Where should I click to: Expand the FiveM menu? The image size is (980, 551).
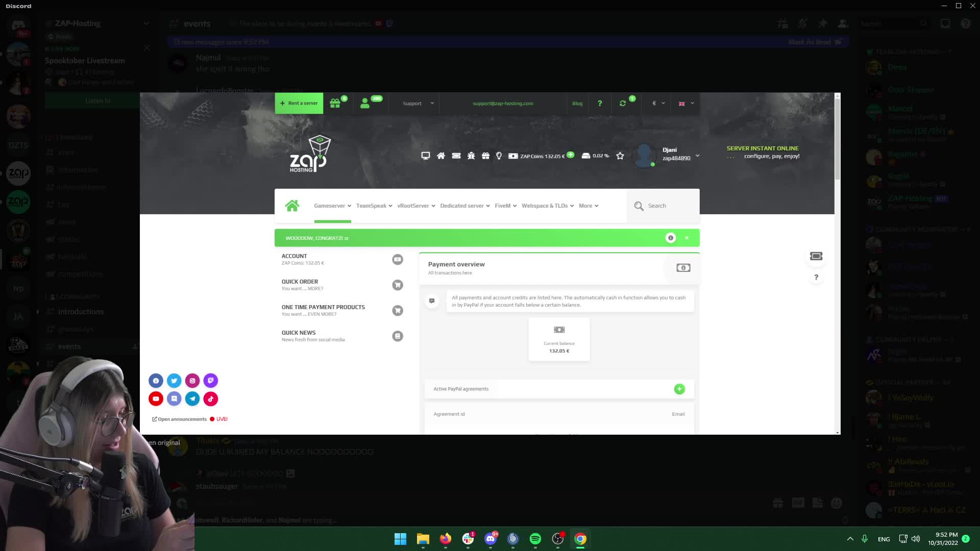pos(506,206)
